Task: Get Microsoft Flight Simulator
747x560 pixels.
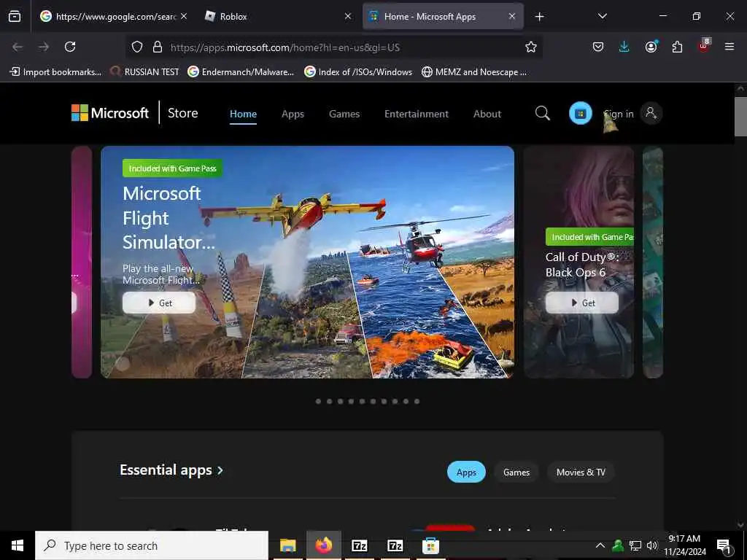Action: tap(159, 303)
